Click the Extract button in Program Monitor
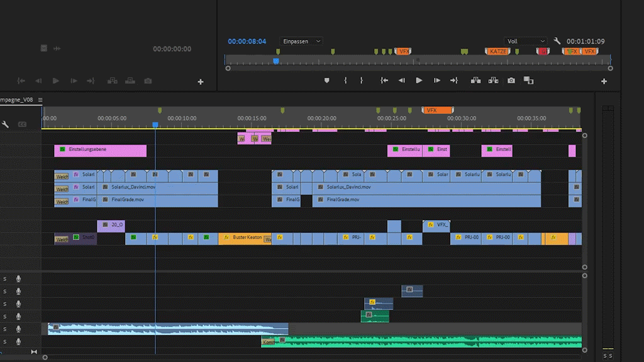This screenshot has height=362, width=644. pos(493,80)
